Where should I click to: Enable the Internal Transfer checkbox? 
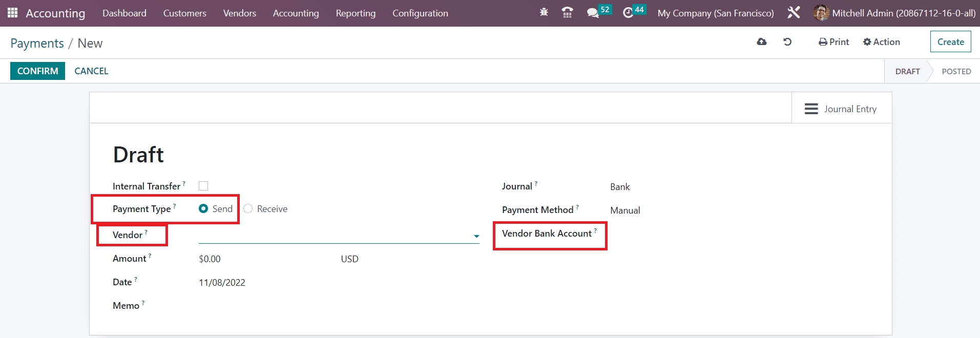tap(203, 186)
